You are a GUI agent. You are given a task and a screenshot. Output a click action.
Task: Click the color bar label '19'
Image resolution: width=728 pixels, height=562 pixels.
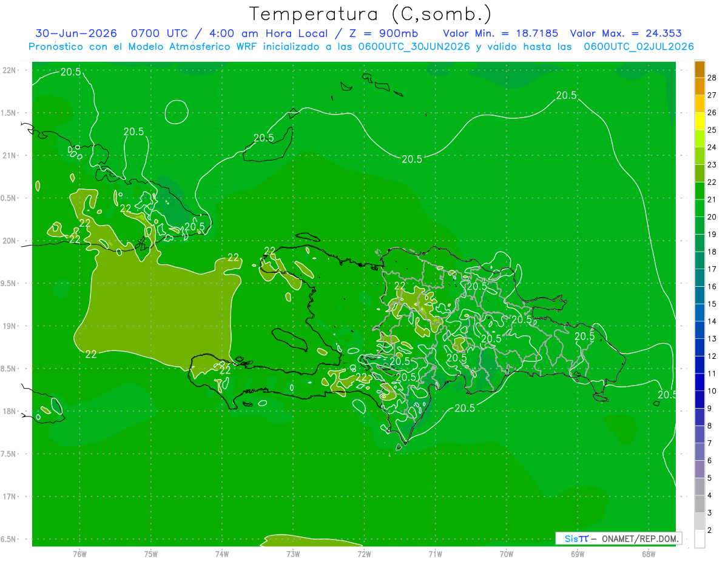[712, 234]
